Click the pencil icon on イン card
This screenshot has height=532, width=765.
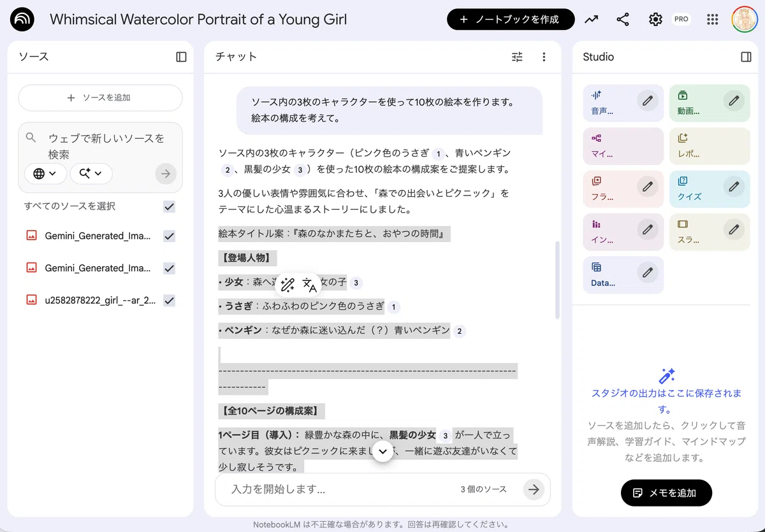pos(648,229)
